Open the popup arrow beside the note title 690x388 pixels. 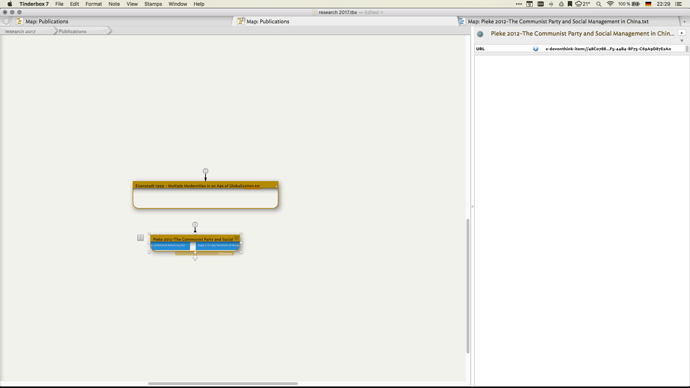(x=682, y=33)
